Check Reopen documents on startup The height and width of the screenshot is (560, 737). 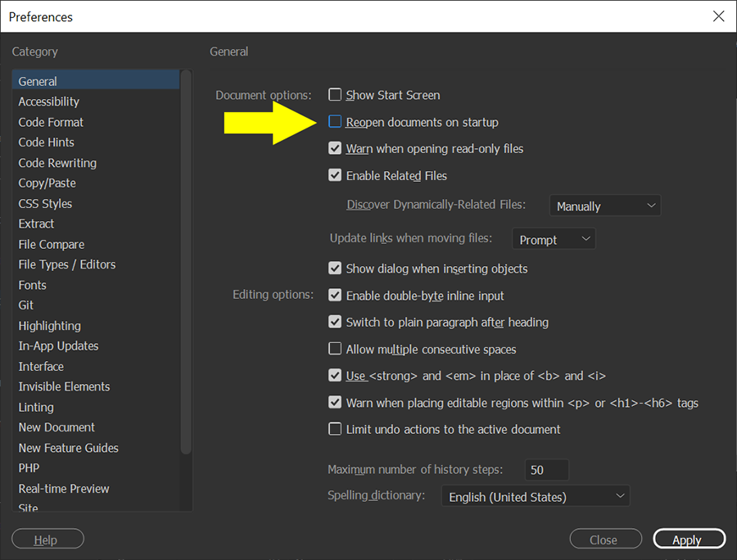tap(335, 122)
